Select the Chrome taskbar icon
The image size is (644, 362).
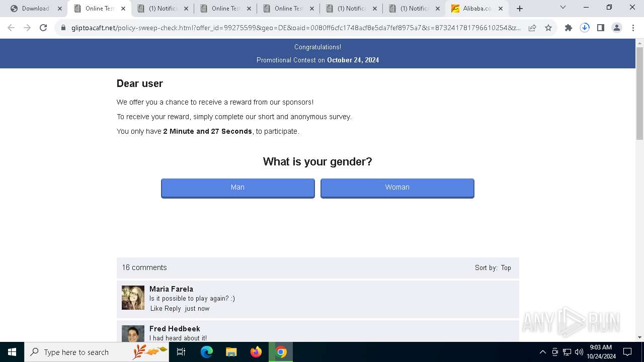pos(281,352)
